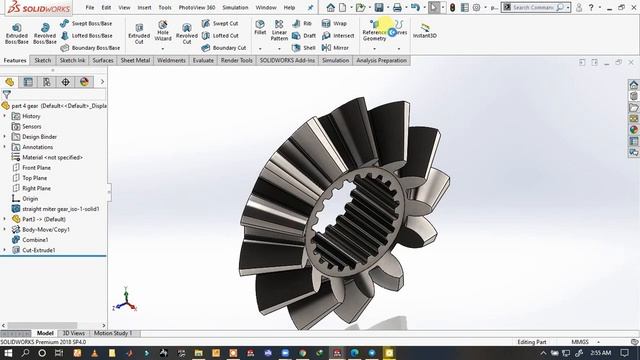Click the Swept Boss/Base tool
Image resolution: width=640 pixels, height=360 pixels.
(x=86, y=24)
